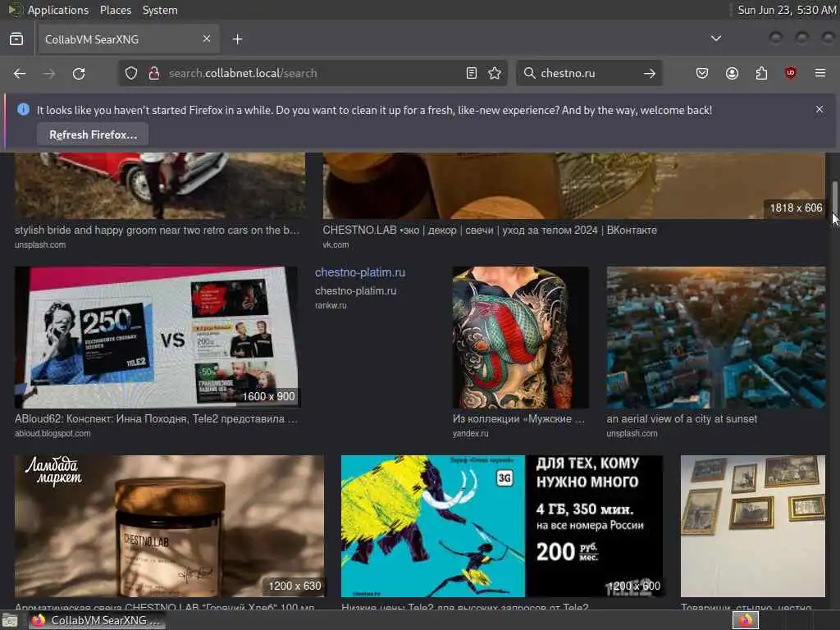This screenshot has height=630, width=840.
Task: Open the Firefox account menu
Action: pos(732,73)
